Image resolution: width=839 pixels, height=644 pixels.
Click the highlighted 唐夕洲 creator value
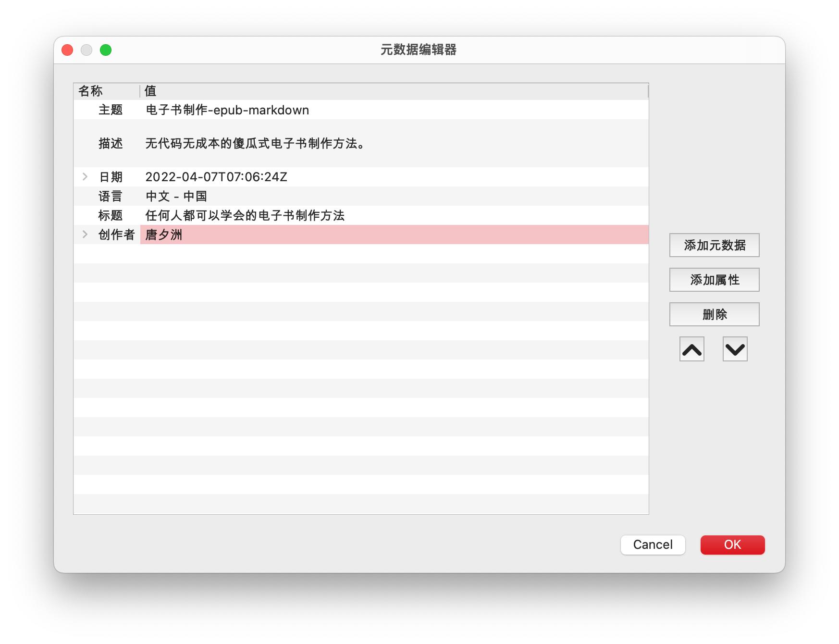click(x=163, y=235)
